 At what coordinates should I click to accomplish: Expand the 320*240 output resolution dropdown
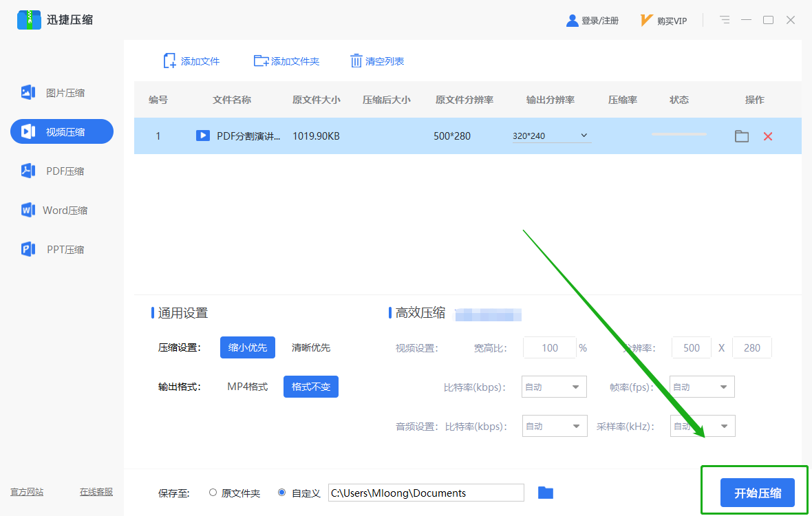tap(551, 136)
